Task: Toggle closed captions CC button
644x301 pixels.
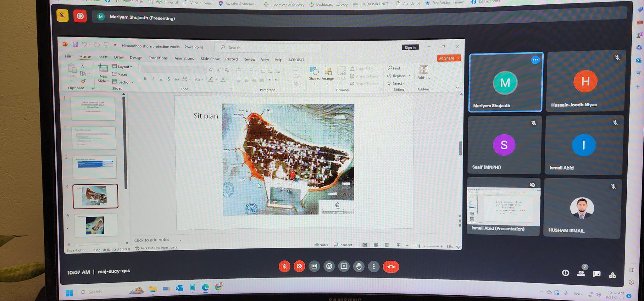Action: pos(314,266)
